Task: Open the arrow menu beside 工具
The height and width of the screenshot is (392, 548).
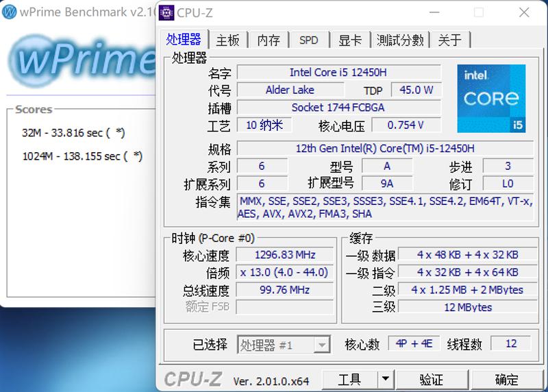Action: tap(386, 379)
